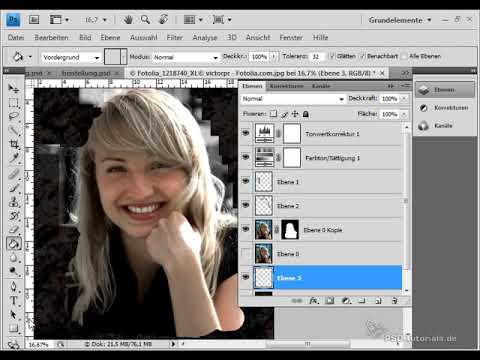Hide the Tonwertkorrektur 1 layer
This screenshot has height=360, width=480.
tap(246, 133)
